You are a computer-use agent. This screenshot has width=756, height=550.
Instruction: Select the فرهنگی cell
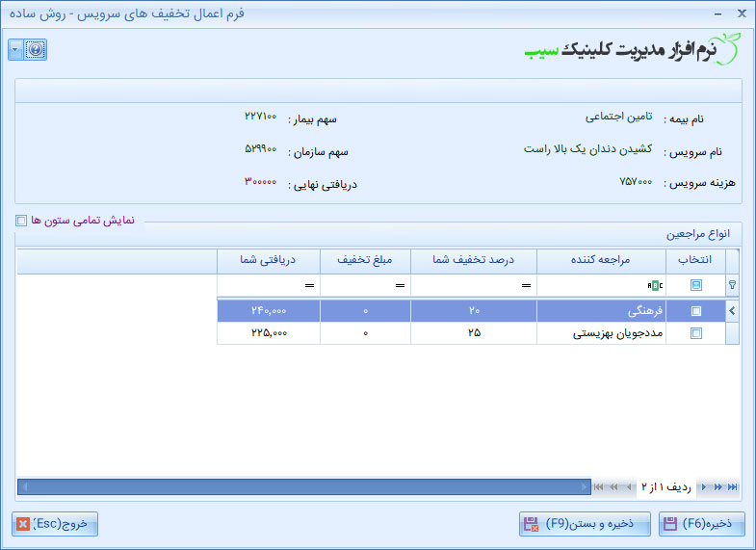coord(601,311)
